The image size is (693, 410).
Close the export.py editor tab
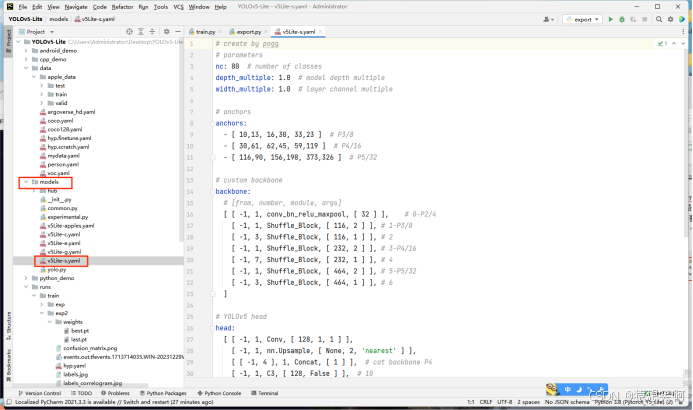(x=266, y=32)
